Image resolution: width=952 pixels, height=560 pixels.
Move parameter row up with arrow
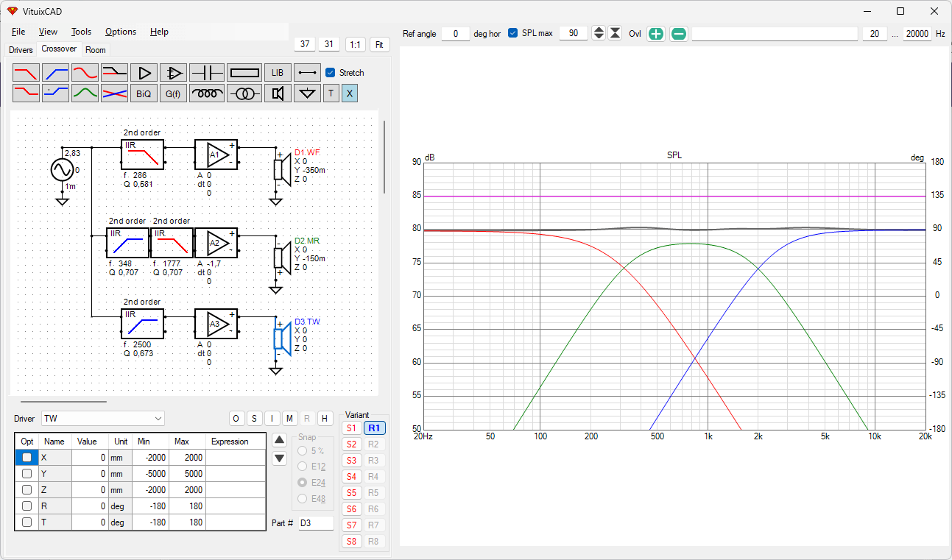(280, 440)
